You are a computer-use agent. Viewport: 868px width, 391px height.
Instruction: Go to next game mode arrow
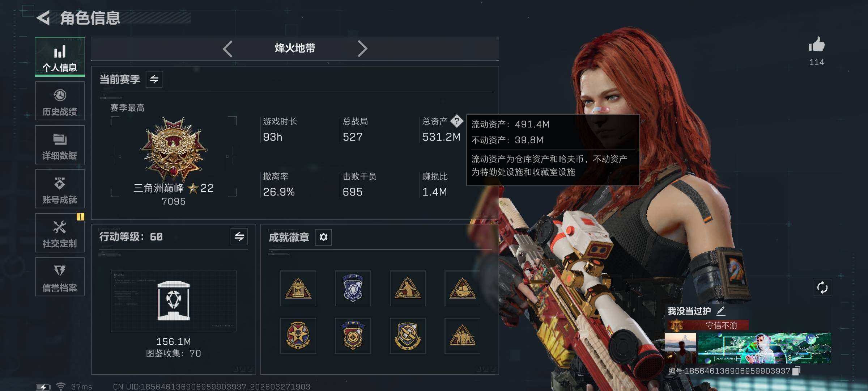[362, 49]
